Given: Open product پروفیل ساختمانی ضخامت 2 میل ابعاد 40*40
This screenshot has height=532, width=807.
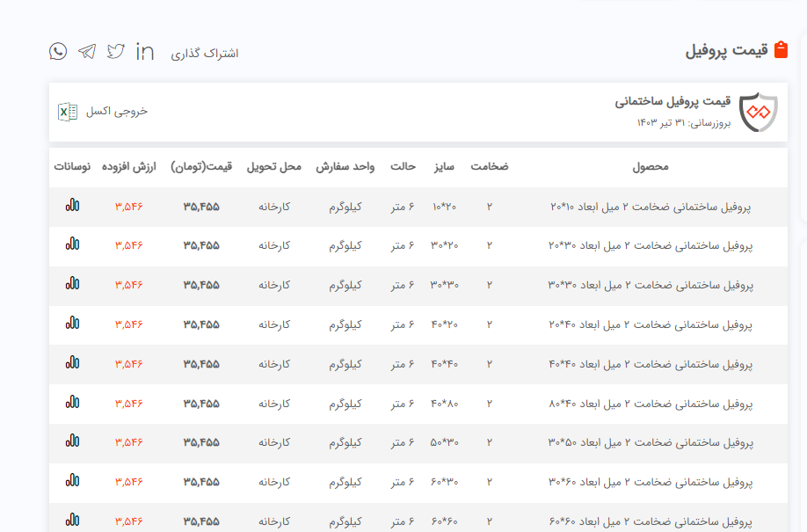Looking at the screenshot, I should pyautogui.click(x=651, y=364).
